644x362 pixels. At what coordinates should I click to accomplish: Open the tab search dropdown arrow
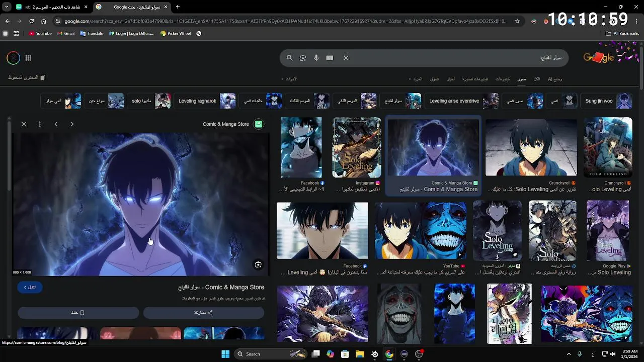[x=7, y=7]
